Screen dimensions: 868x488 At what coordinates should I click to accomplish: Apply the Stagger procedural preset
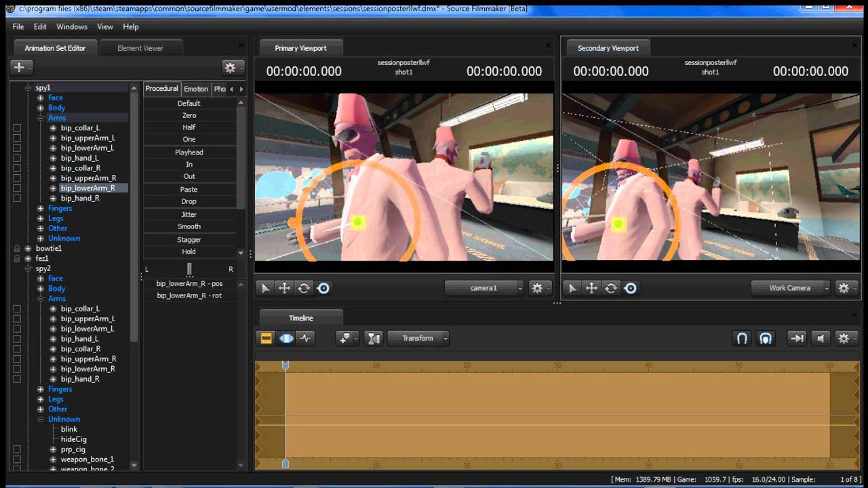189,240
